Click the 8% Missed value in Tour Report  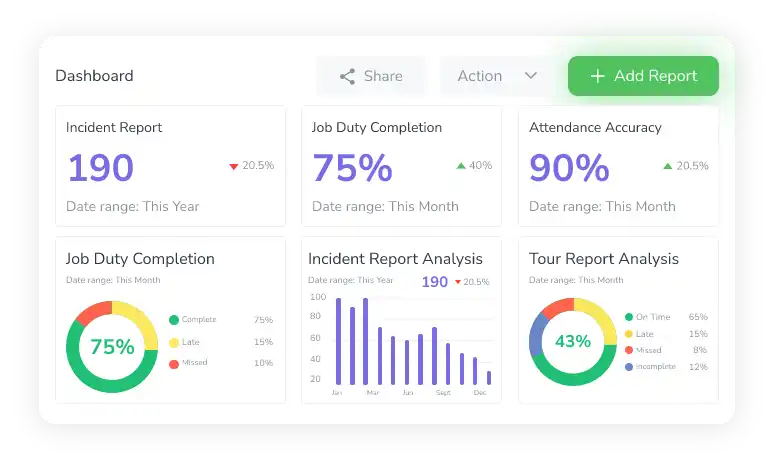tap(700, 350)
